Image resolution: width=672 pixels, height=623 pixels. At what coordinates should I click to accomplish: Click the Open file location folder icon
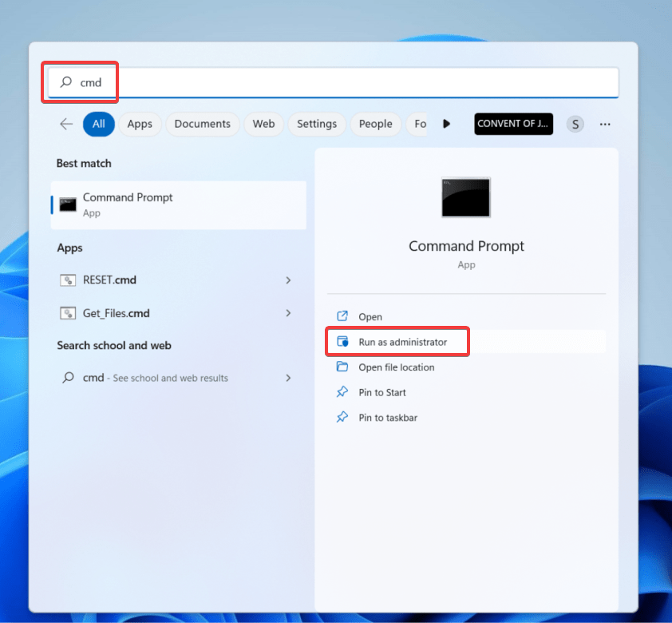pos(342,367)
